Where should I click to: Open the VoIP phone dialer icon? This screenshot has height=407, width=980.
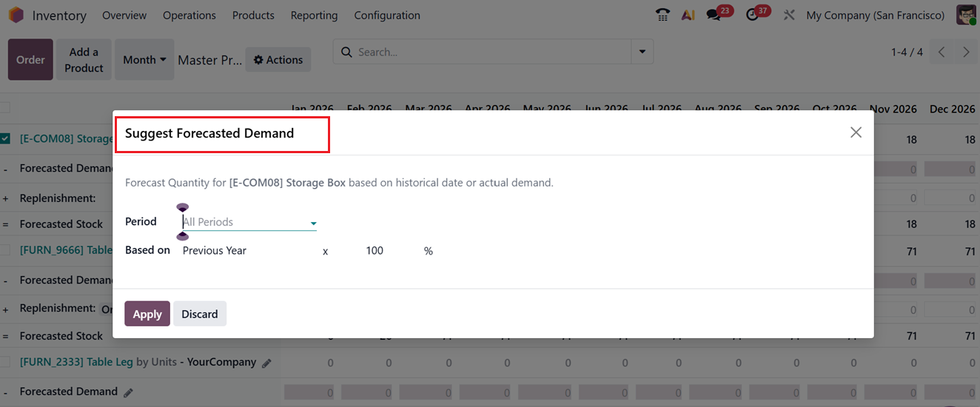pyautogui.click(x=662, y=15)
